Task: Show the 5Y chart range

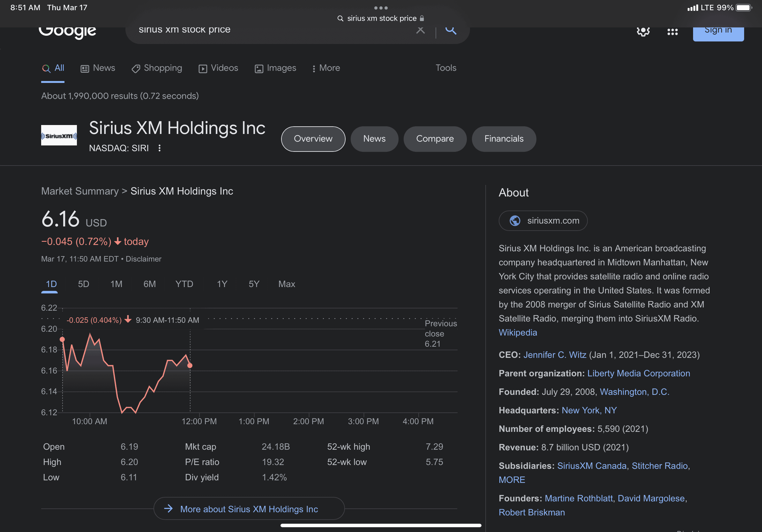Action: pyautogui.click(x=254, y=284)
